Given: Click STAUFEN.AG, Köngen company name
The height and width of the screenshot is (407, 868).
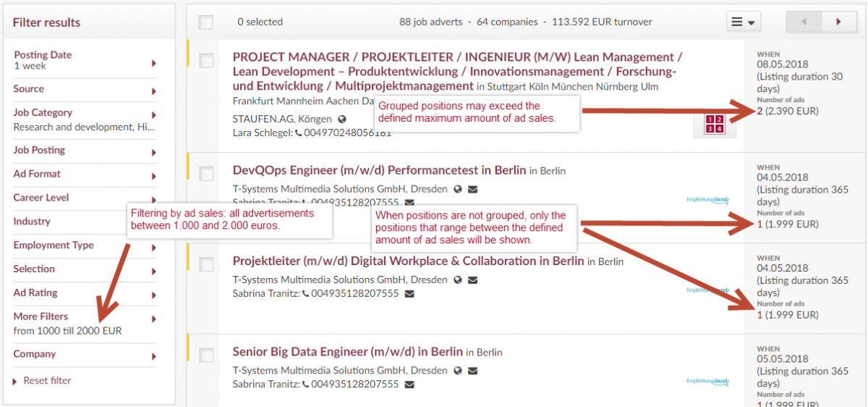Looking at the screenshot, I should 282,119.
